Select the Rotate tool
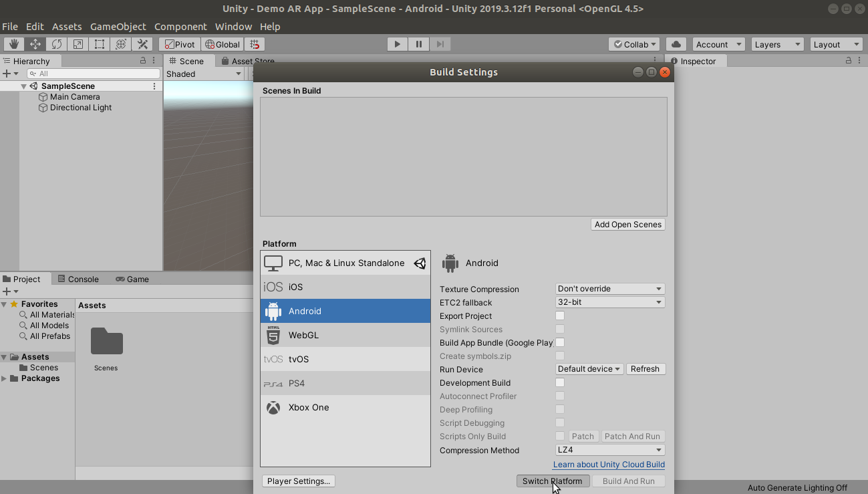This screenshot has width=868, height=494. point(57,44)
